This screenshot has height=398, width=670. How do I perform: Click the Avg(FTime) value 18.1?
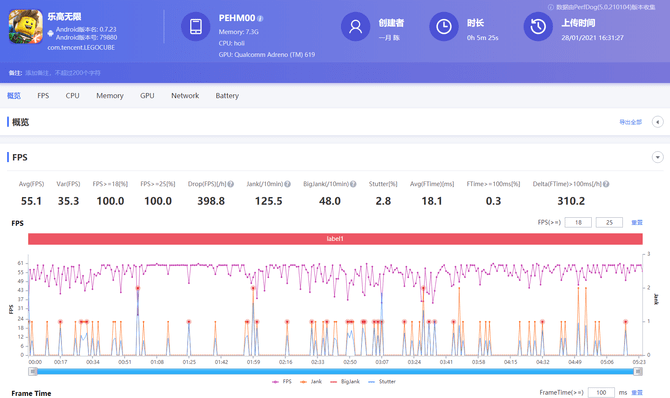pyautogui.click(x=432, y=201)
